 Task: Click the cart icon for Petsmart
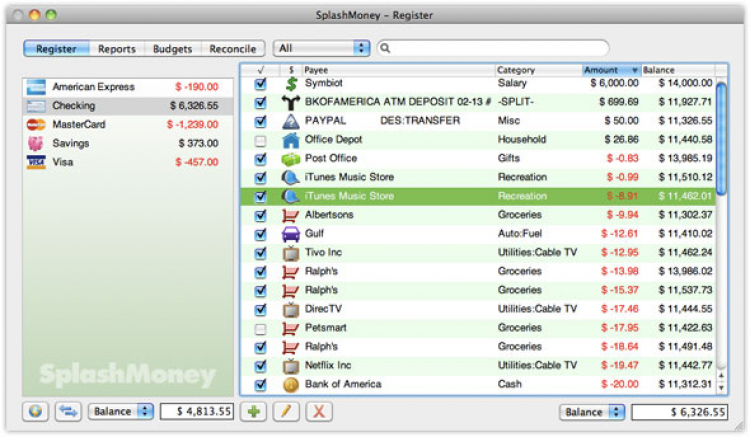291,328
